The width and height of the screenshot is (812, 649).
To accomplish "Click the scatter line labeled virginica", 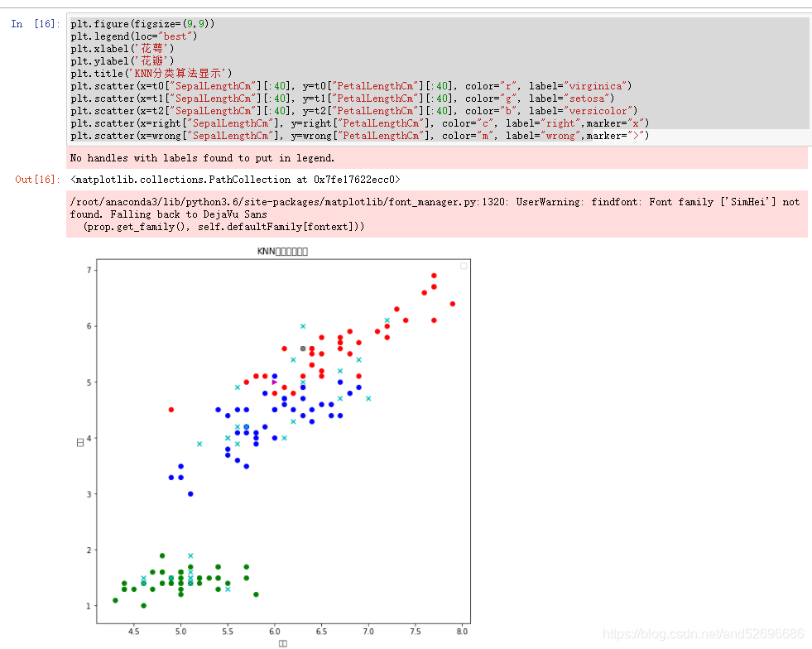I will [x=351, y=86].
